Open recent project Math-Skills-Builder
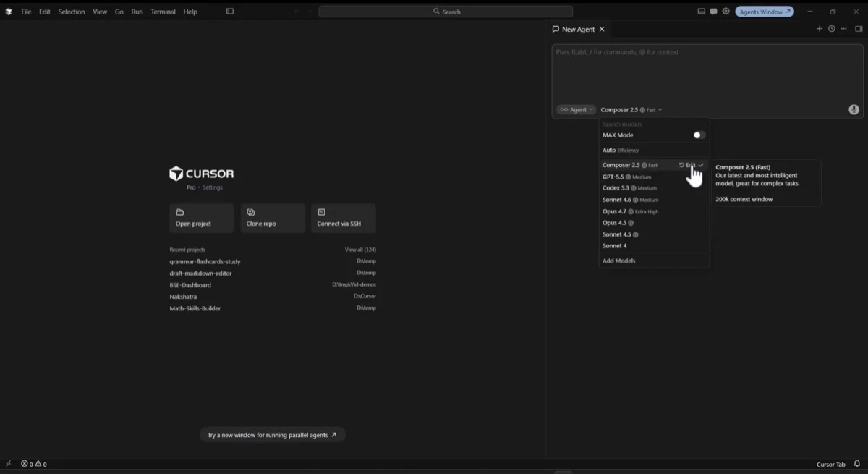The width and height of the screenshot is (868, 474). (x=273, y=308)
